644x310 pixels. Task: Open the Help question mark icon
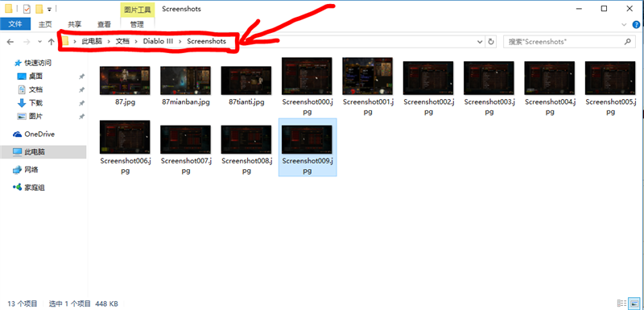636,25
